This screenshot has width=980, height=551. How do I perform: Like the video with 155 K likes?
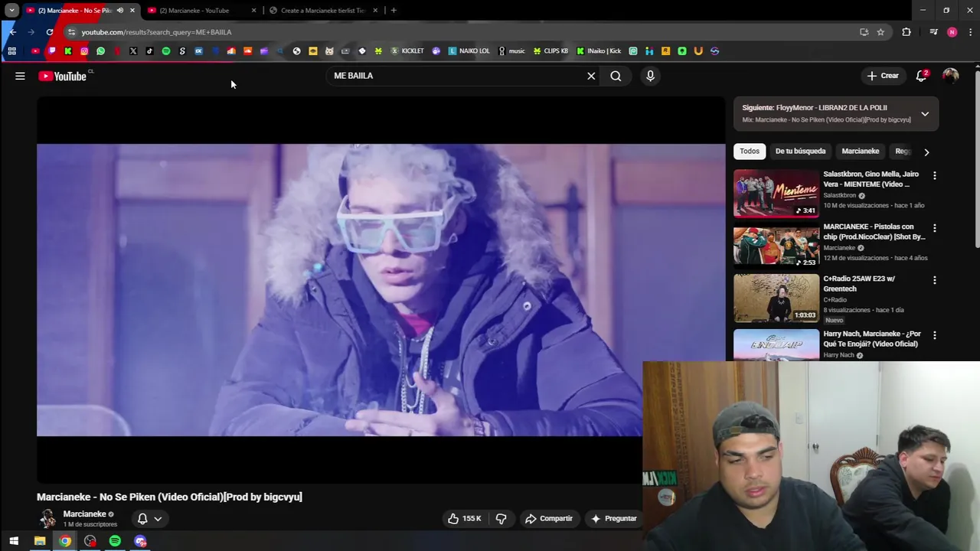465,518
